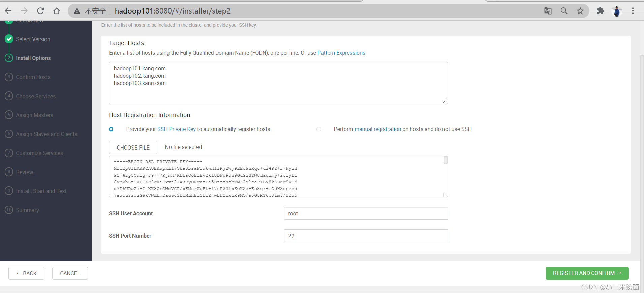Open the Customize Services step
644x293 pixels.
pos(39,153)
